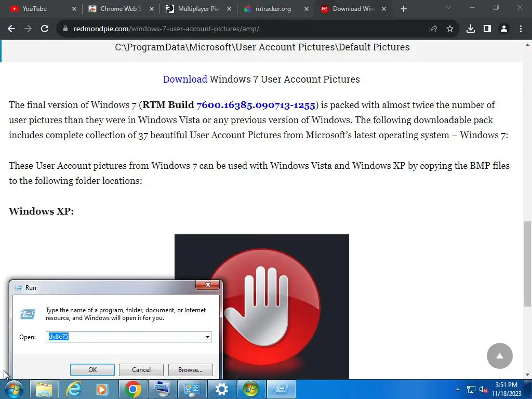Screen dimensions: 532x399
Task: Open the clock showing 3:51 PM
Action: [x=507, y=389]
